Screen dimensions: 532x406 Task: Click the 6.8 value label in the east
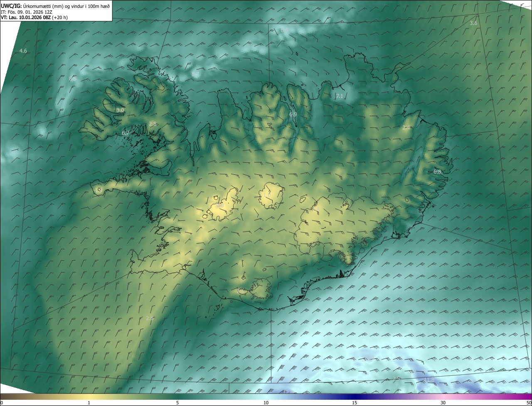point(437,172)
